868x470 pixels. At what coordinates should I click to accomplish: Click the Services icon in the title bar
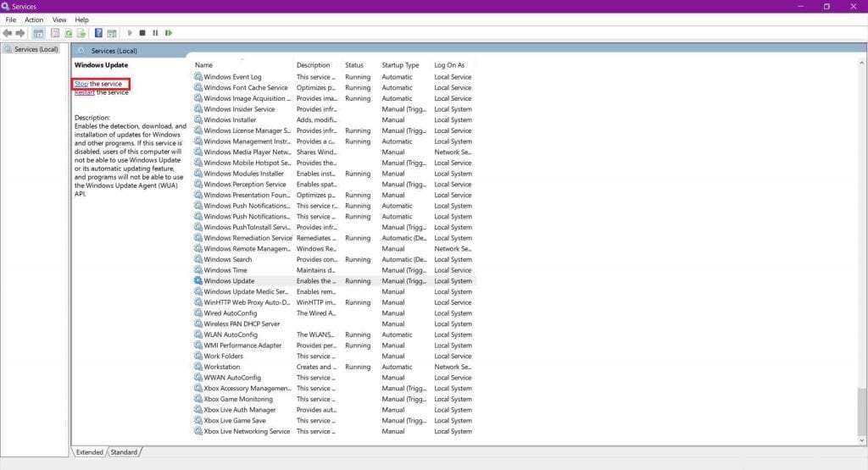click(5, 7)
